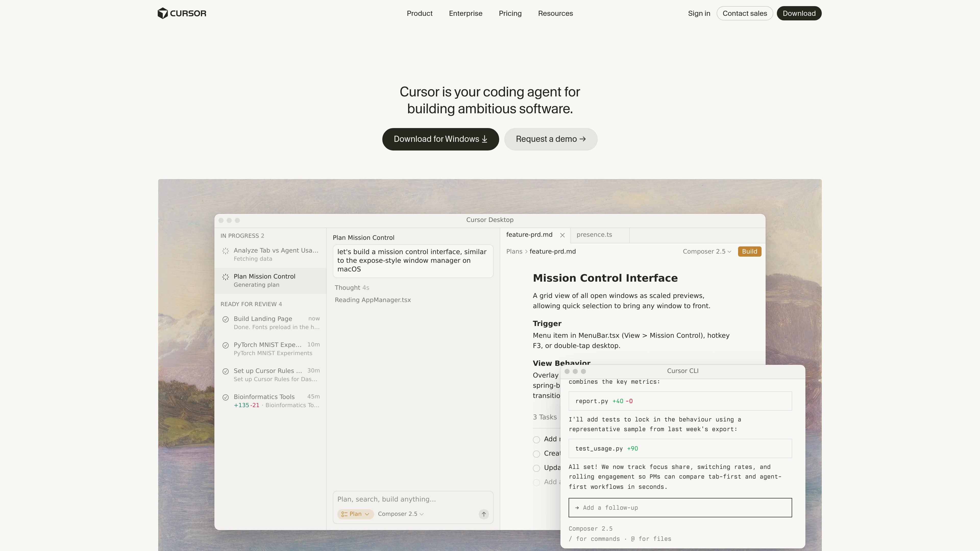The image size is (980, 551).
Task: Click the test_usage.py +90 file block
Action: [x=680, y=449]
